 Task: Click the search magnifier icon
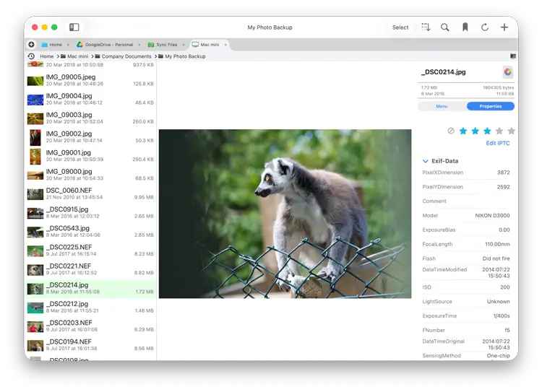[x=445, y=27]
